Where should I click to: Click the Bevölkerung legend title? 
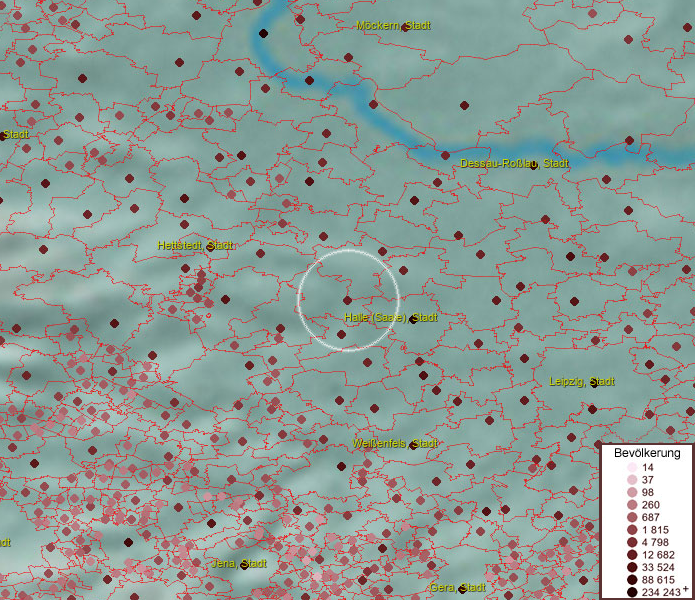[646, 453]
